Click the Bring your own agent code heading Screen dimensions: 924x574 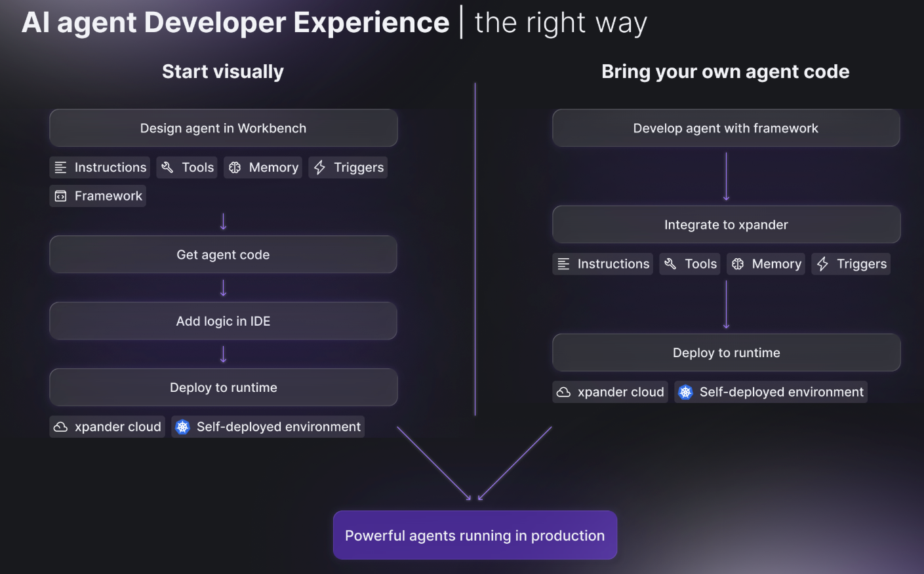pos(725,71)
